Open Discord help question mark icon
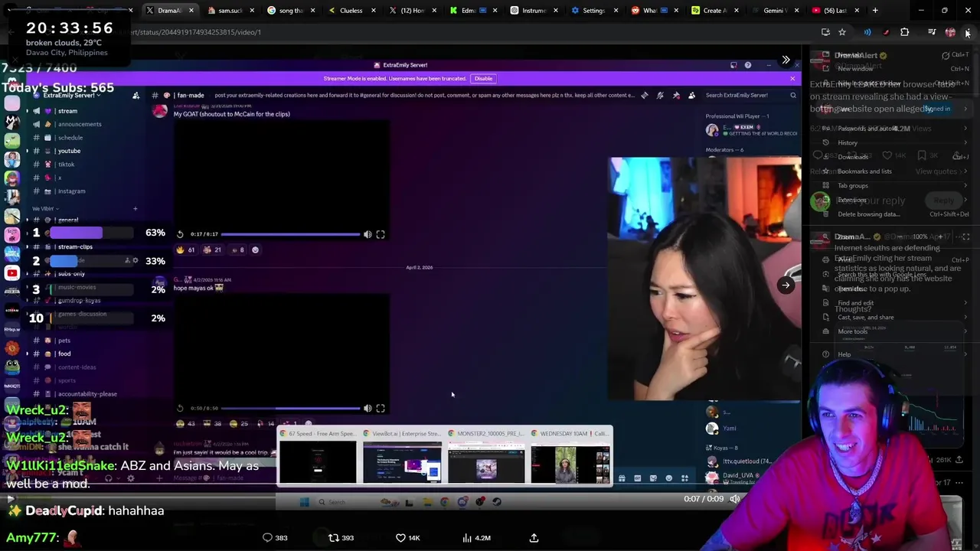This screenshot has height=551, width=980. [x=748, y=65]
